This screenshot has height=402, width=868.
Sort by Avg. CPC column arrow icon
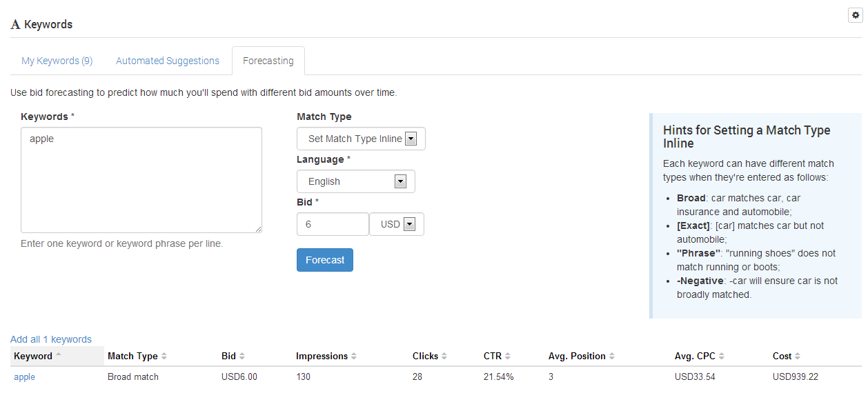pos(722,356)
